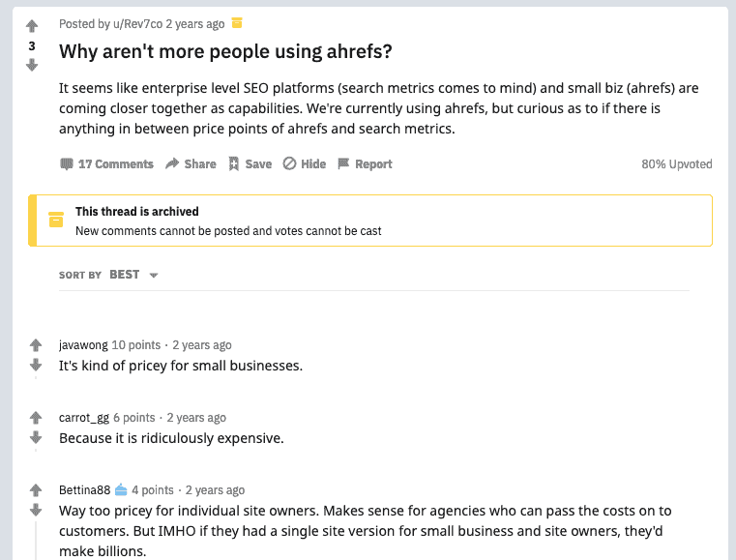Open the 17 Comments link
Image resolution: width=736 pixels, height=560 pixels.
click(x=107, y=163)
